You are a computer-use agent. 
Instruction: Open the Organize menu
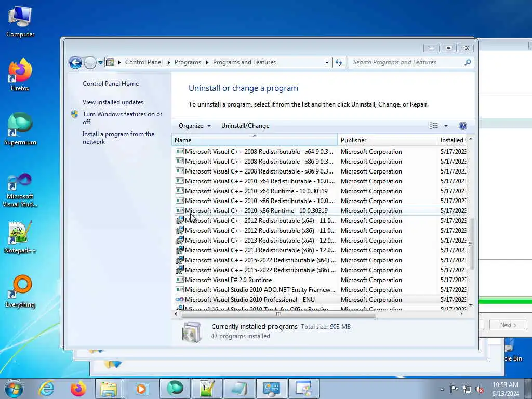tap(195, 126)
